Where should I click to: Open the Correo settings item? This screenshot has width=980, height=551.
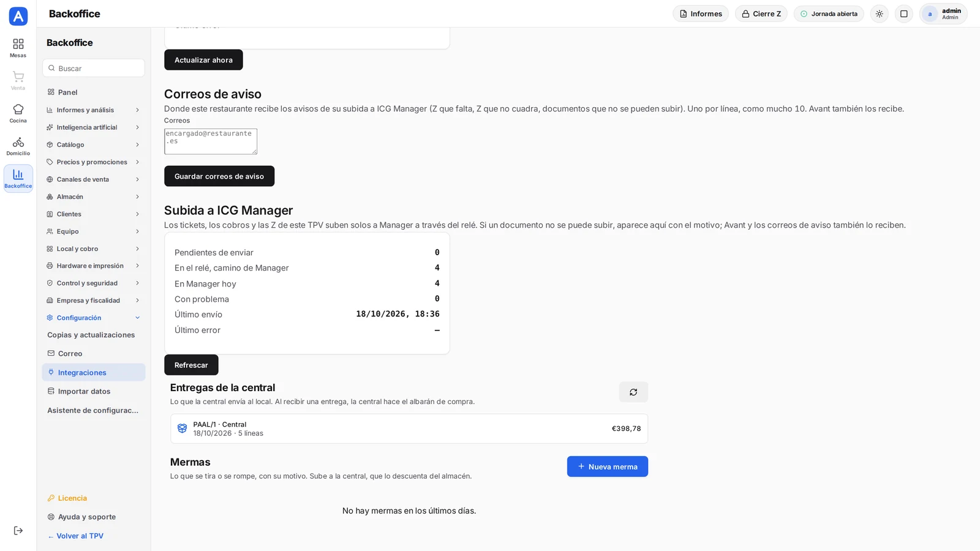coord(94,353)
